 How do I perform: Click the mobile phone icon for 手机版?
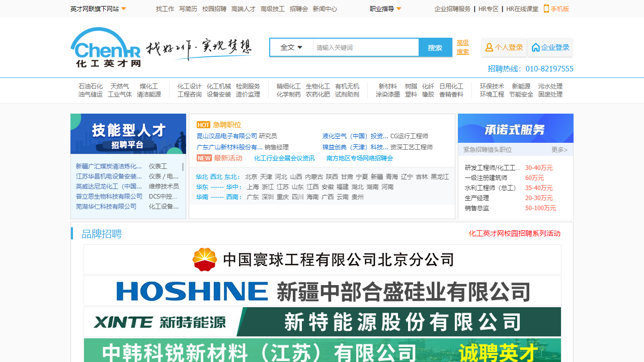tap(546, 9)
